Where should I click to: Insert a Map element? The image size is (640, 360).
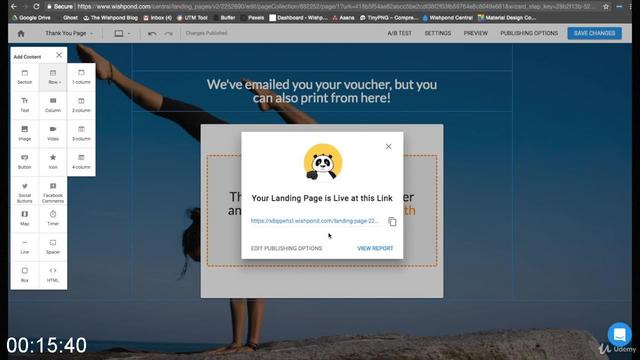click(x=24, y=218)
